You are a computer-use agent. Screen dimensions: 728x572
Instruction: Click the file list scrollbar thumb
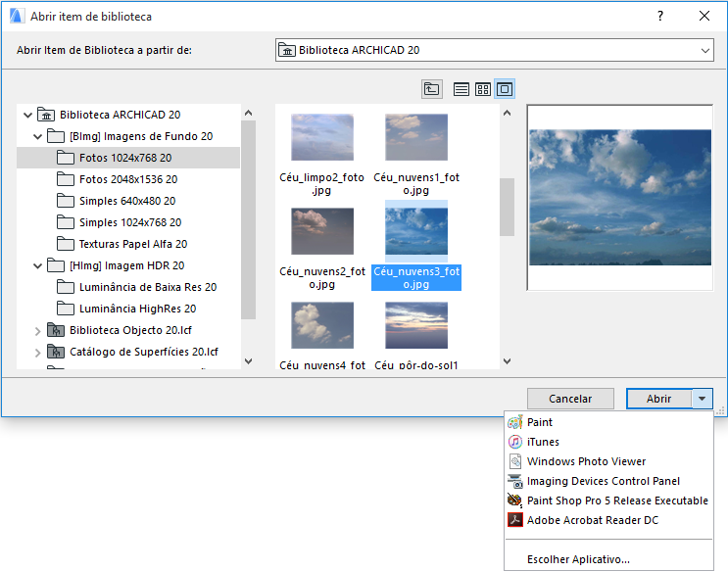[x=507, y=207]
